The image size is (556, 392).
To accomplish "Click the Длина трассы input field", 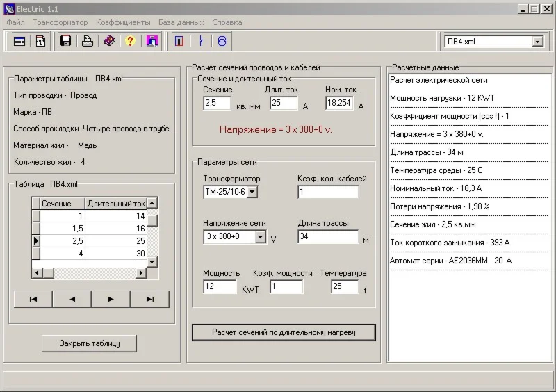I will tap(327, 237).
